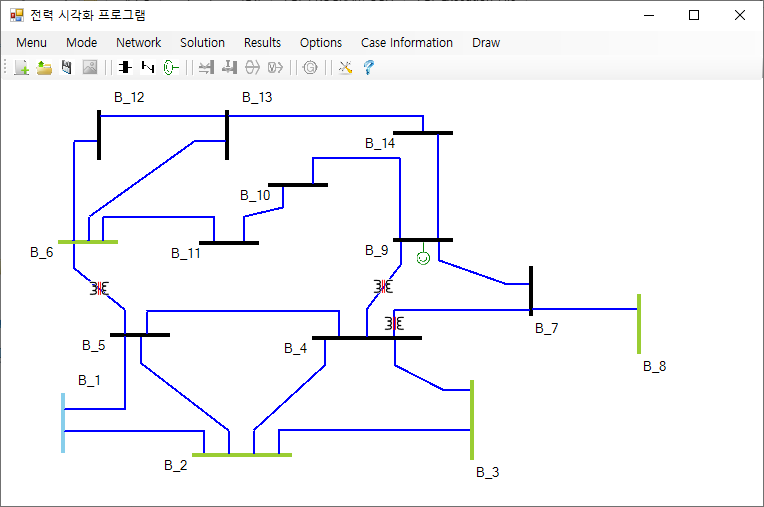Screen dimensions: 764x507
Task: Click the B_4 bus label
Action: coord(296,348)
